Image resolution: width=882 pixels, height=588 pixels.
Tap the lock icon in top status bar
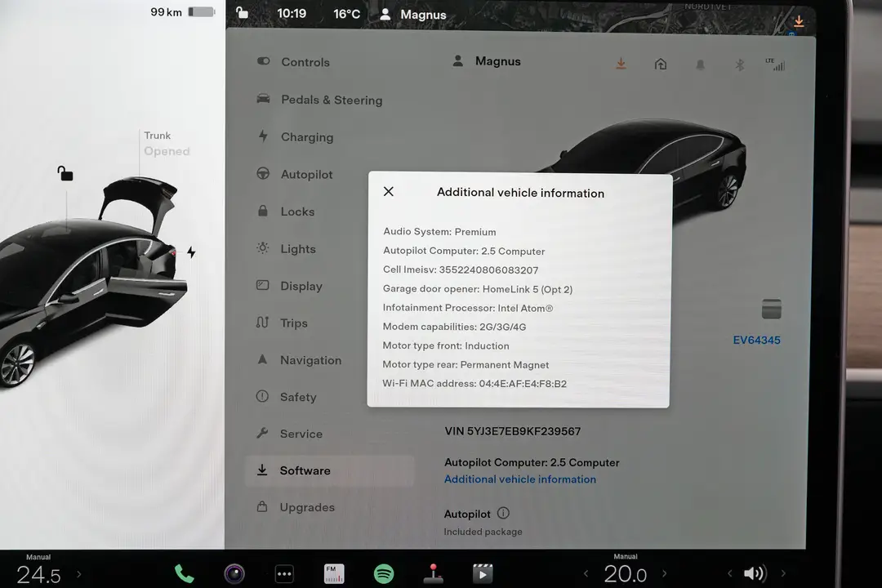[x=242, y=12]
